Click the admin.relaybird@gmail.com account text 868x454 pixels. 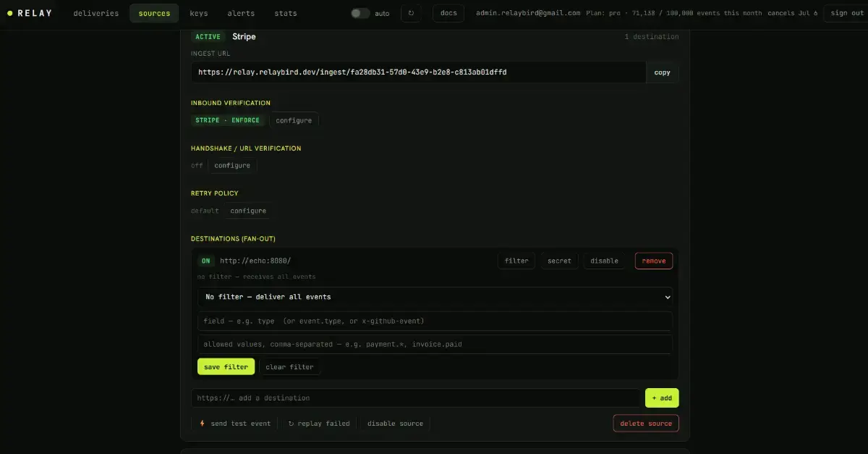point(528,13)
